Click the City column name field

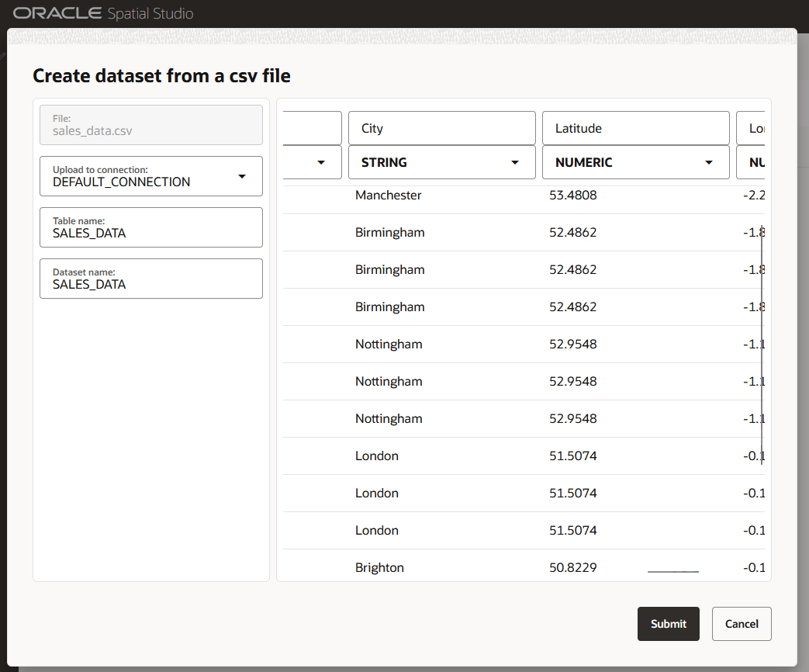click(x=441, y=128)
